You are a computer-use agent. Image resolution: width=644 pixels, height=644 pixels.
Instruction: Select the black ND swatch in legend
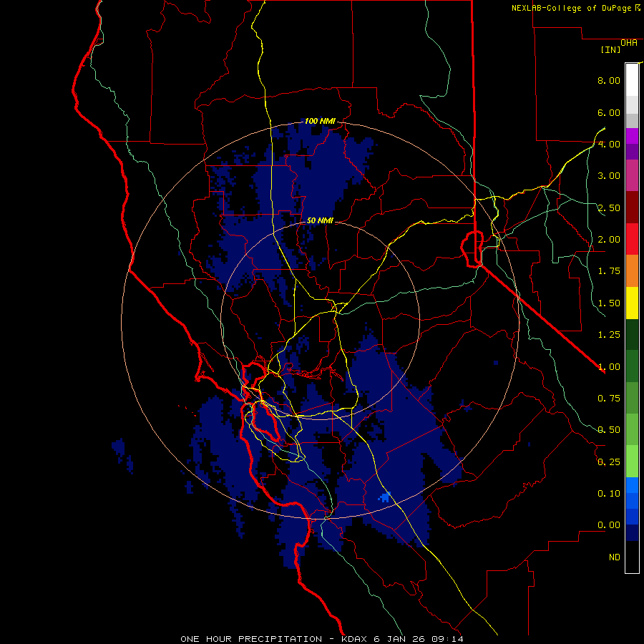point(632,557)
